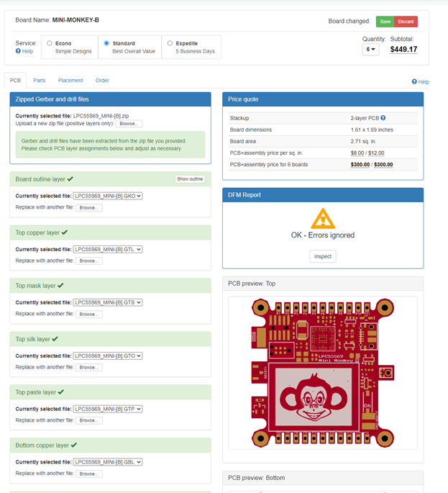Click the info icon next to 2-layer PCB

tap(383, 117)
